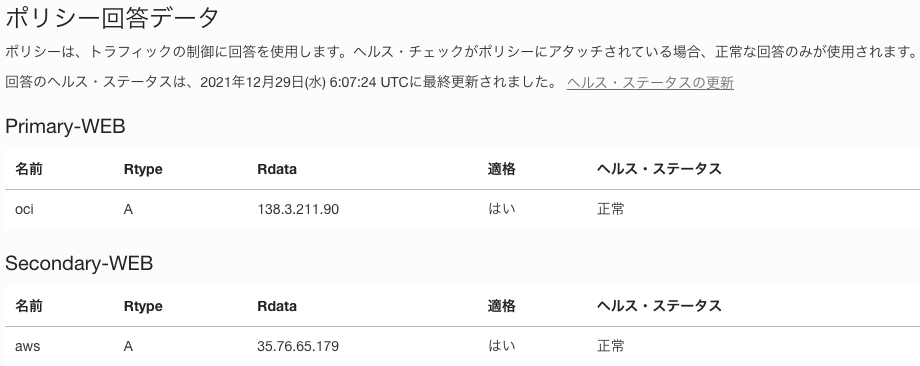Image resolution: width=920 pixels, height=366 pixels.
Task: Select the oci row name cell
Action: tap(25, 209)
